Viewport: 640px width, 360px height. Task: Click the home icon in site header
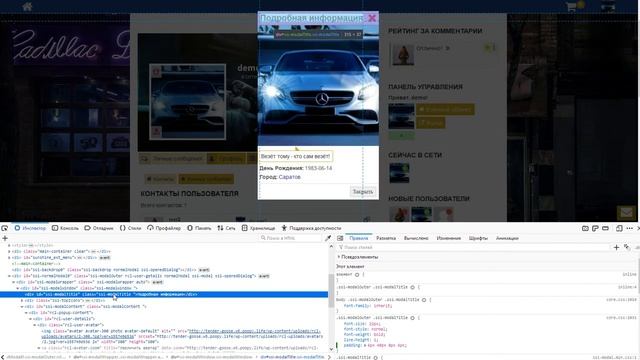click(x=27, y=6)
